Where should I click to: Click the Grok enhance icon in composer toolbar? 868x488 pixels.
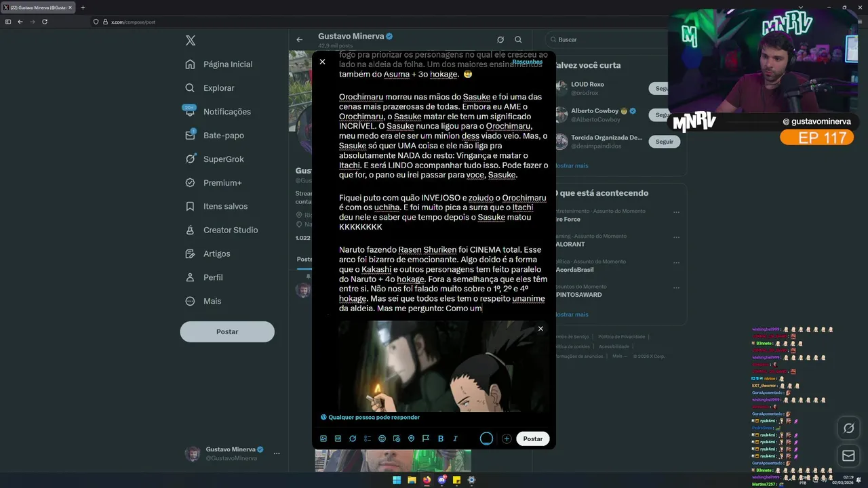pos(353,439)
